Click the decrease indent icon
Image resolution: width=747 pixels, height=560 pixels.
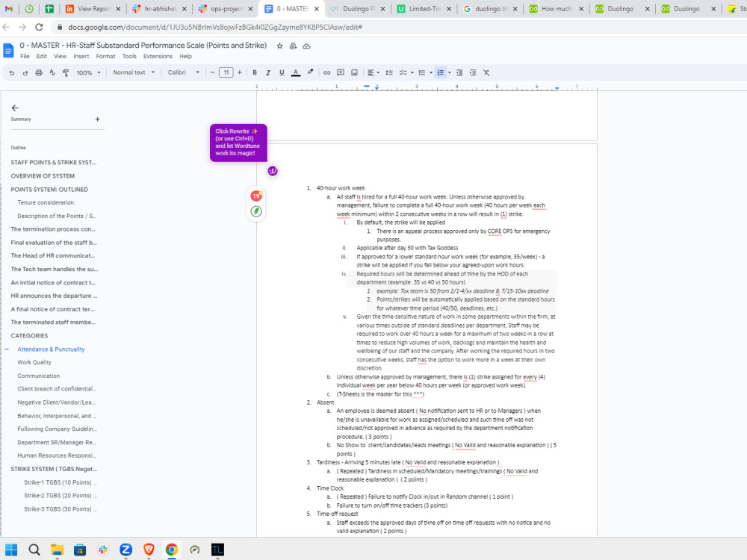tap(459, 73)
